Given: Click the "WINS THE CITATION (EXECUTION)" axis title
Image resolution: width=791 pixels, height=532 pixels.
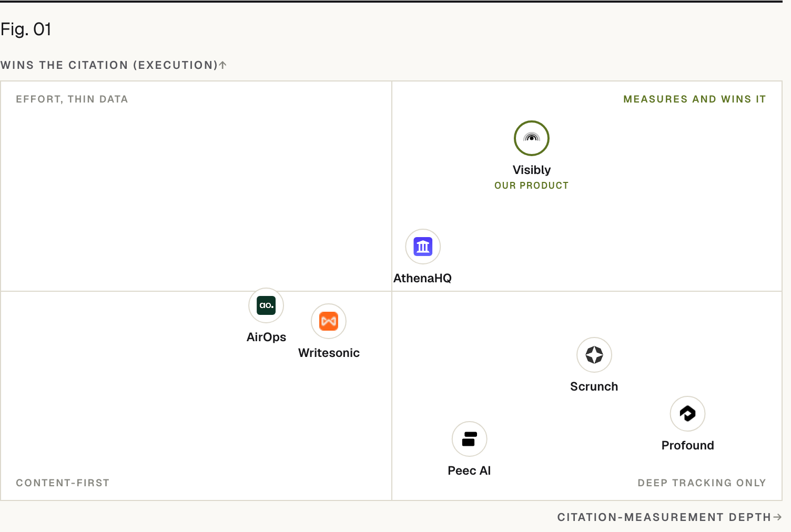Looking at the screenshot, I should [109, 65].
